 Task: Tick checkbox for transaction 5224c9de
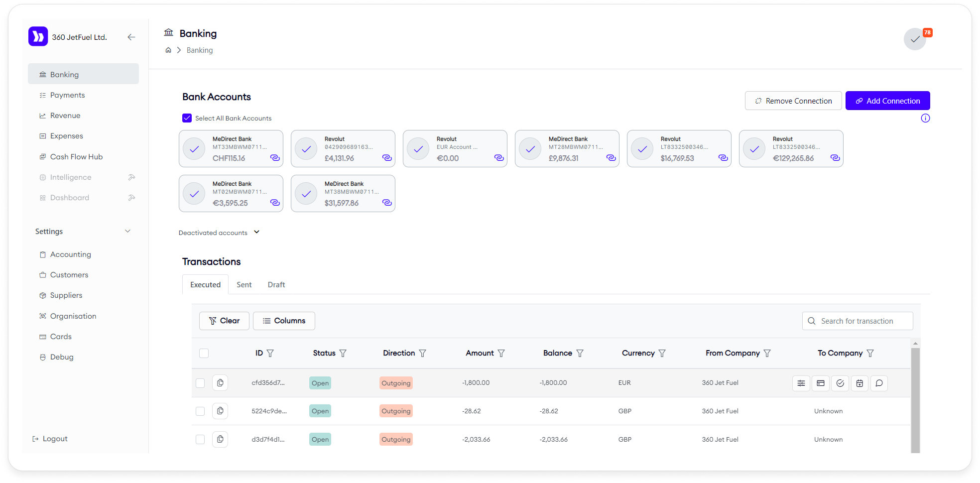pyautogui.click(x=200, y=411)
